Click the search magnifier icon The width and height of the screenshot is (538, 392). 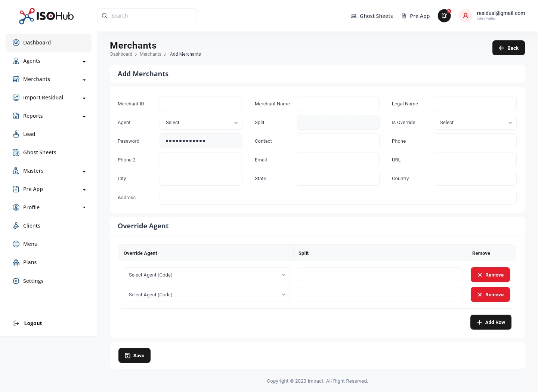pos(105,16)
